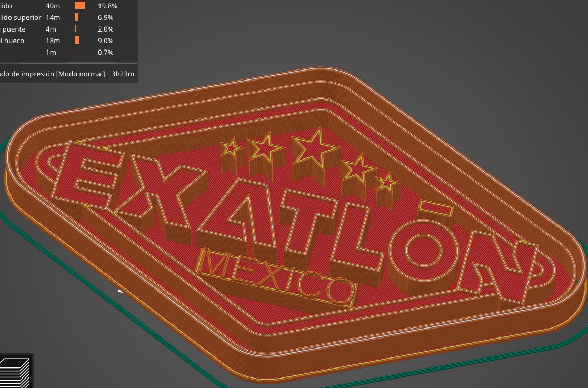Select the "puente" legend row label
Viewport: 588px width, 388px height.
[13, 29]
